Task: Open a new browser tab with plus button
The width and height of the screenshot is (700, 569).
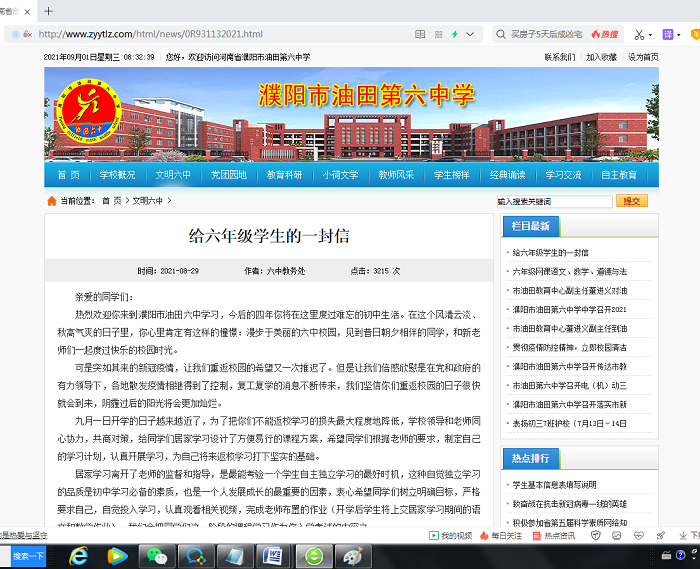Action: [x=49, y=11]
